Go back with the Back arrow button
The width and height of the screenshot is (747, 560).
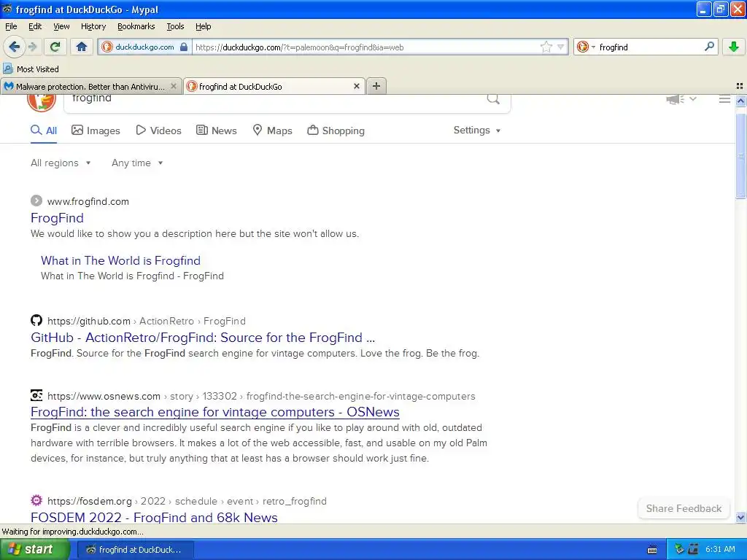click(14, 47)
